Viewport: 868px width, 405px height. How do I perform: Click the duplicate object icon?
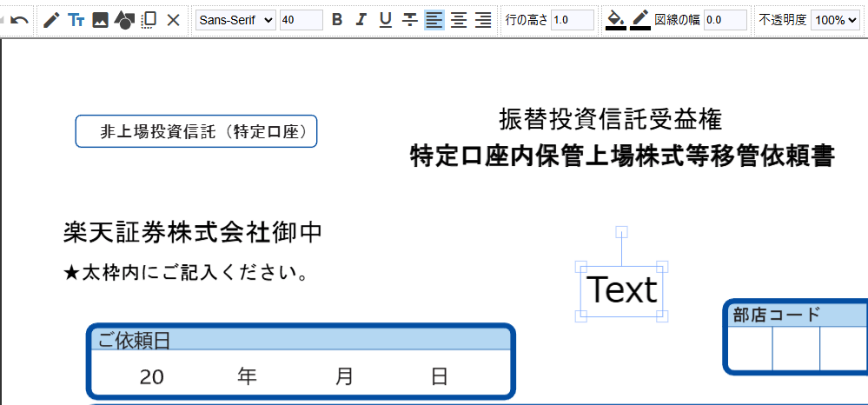(x=149, y=21)
